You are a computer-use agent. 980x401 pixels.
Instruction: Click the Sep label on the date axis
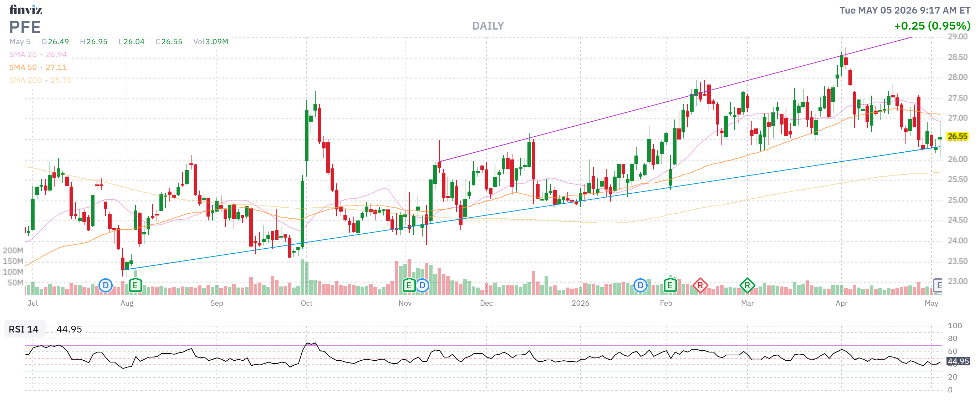click(217, 303)
